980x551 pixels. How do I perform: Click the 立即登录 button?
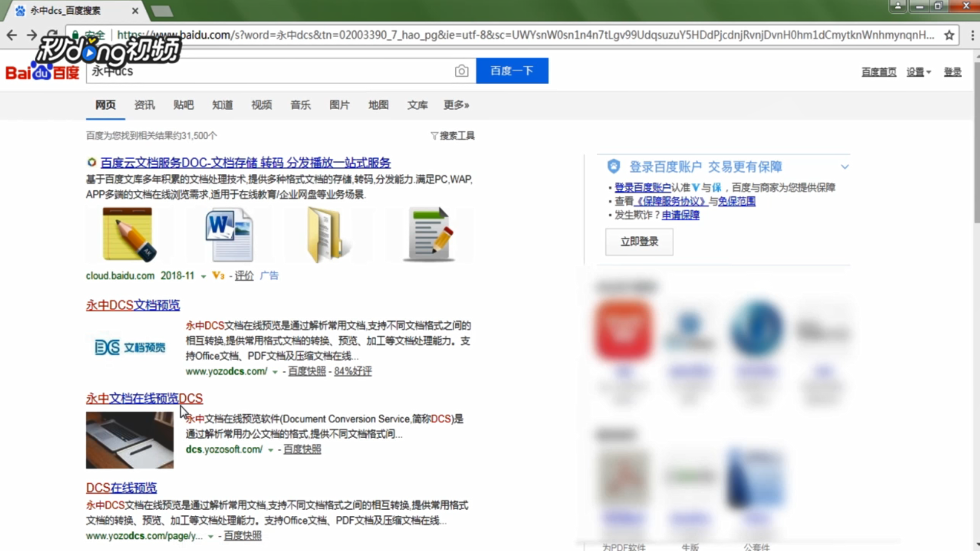[639, 241]
